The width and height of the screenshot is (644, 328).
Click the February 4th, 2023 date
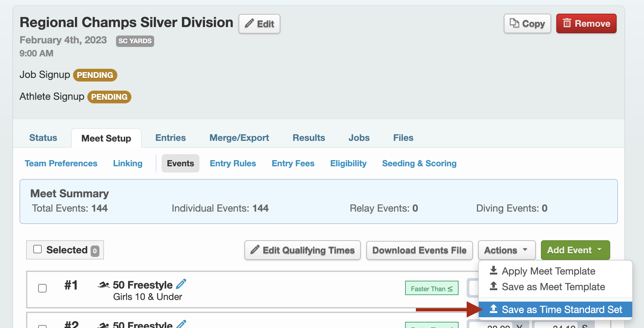click(63, 40)
